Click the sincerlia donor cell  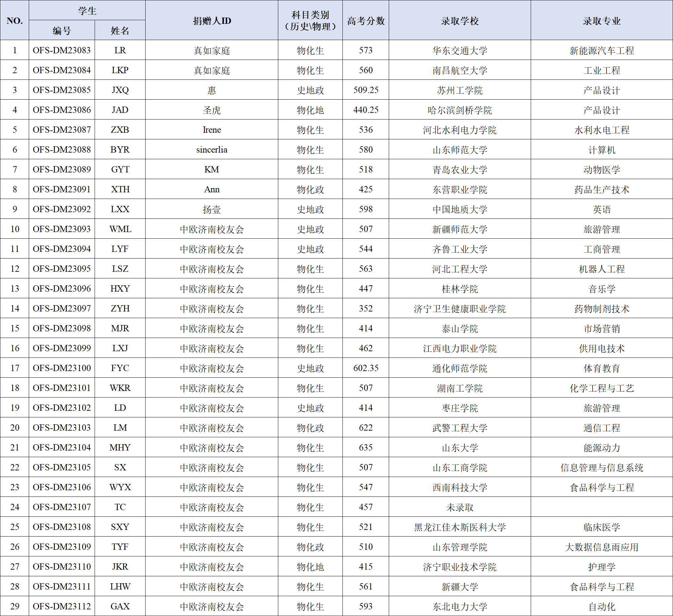tap(212, 149)
